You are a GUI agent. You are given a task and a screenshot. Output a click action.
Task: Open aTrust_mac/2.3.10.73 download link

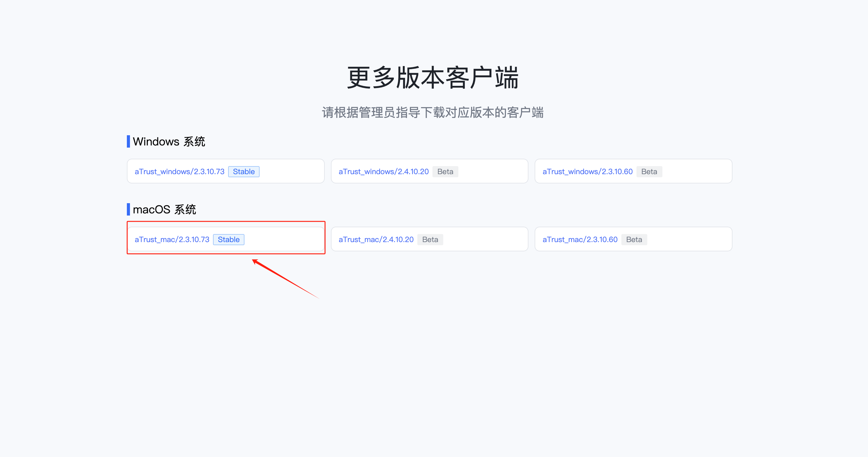(x=172, y=240)
